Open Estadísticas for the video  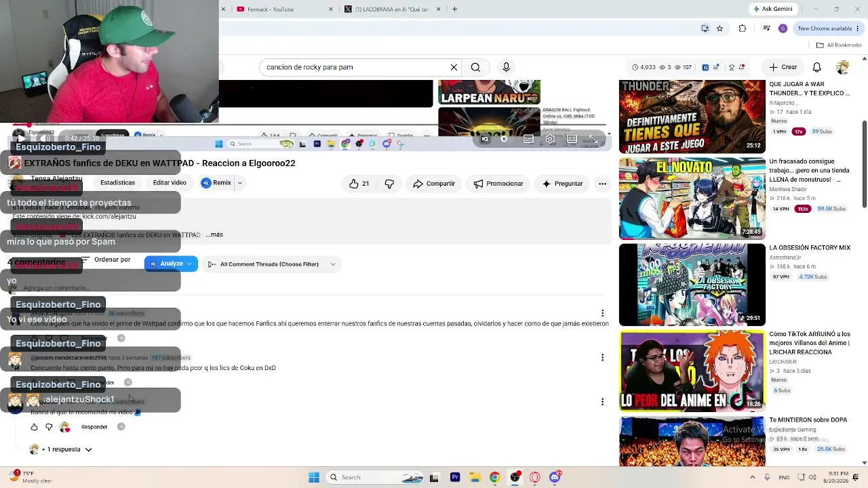tap(117, 182)
